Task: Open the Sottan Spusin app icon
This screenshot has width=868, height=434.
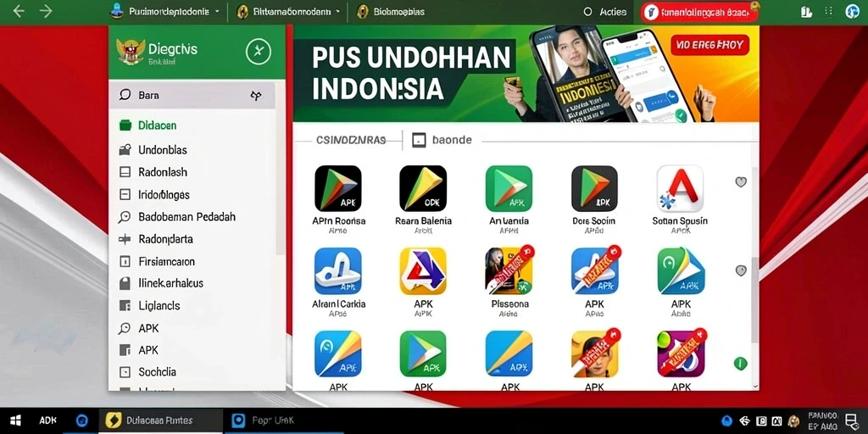Action: click(681, 189)
